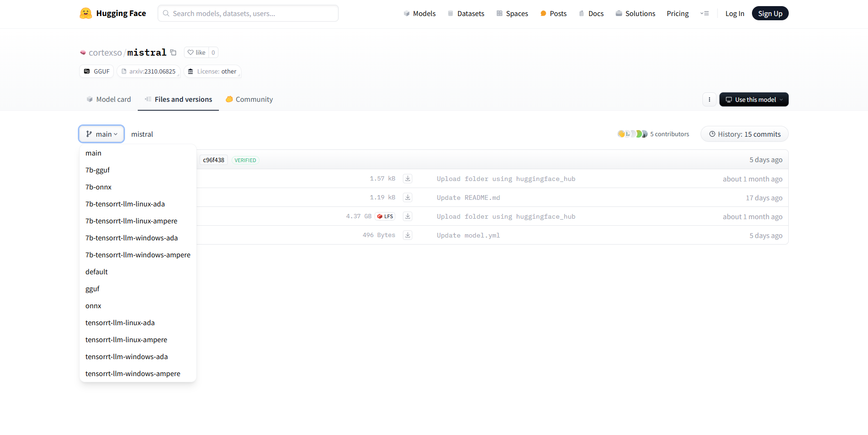Choose 7b-tensorrt-llm-linux-ada branch
This screenshot has width=868, height=435.
pos(138,204)
